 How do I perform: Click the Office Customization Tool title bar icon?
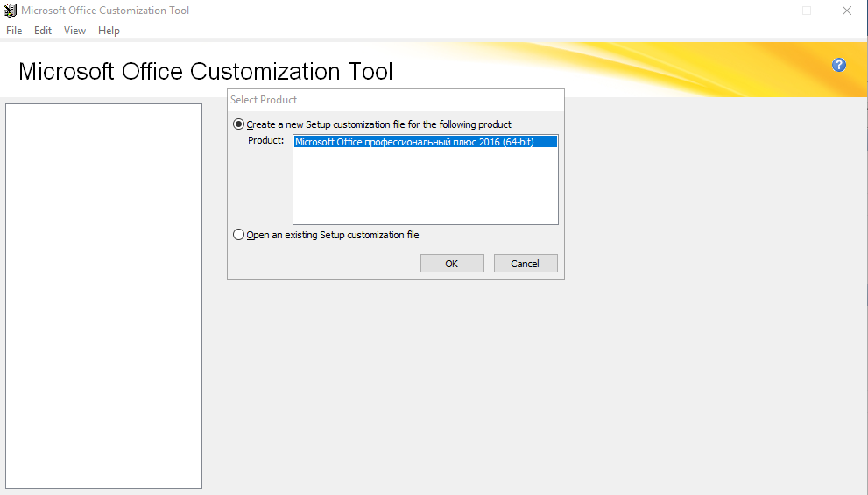click(x=10, y=11)
